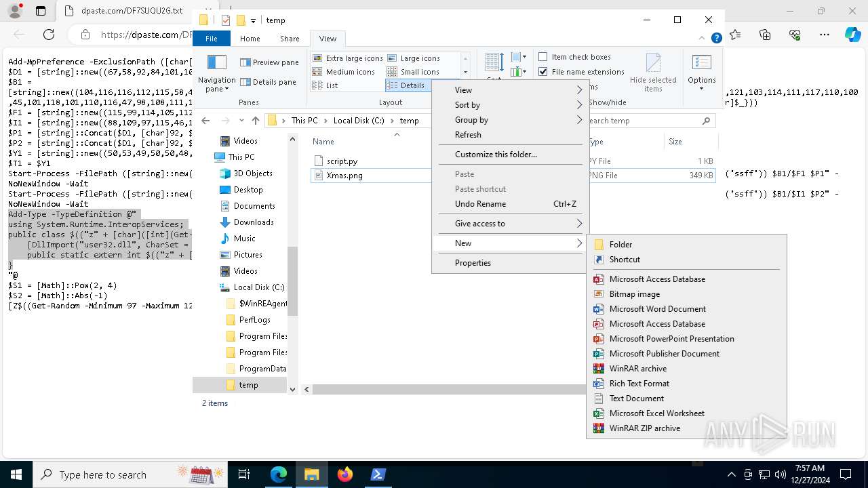Screen dimensions: 868x488
Task: Open Windows Start menu
Action: pos(16,474)
